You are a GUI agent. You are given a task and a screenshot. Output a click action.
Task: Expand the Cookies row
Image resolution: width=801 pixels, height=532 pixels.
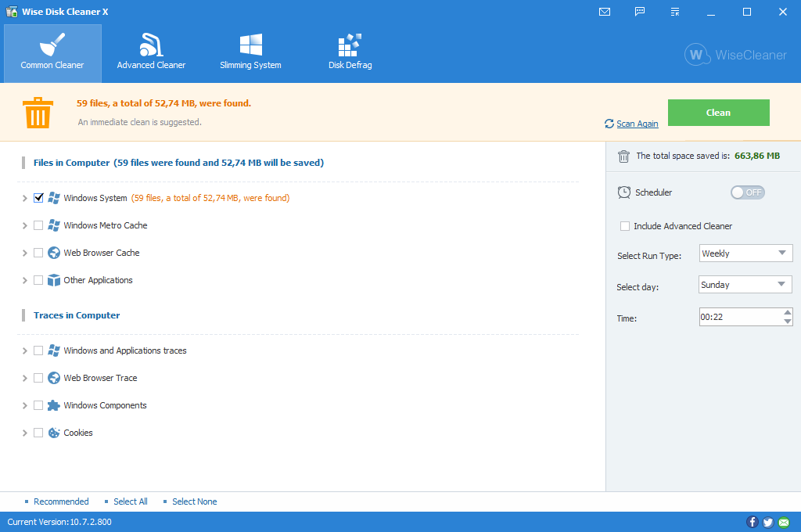pos(24,433)
